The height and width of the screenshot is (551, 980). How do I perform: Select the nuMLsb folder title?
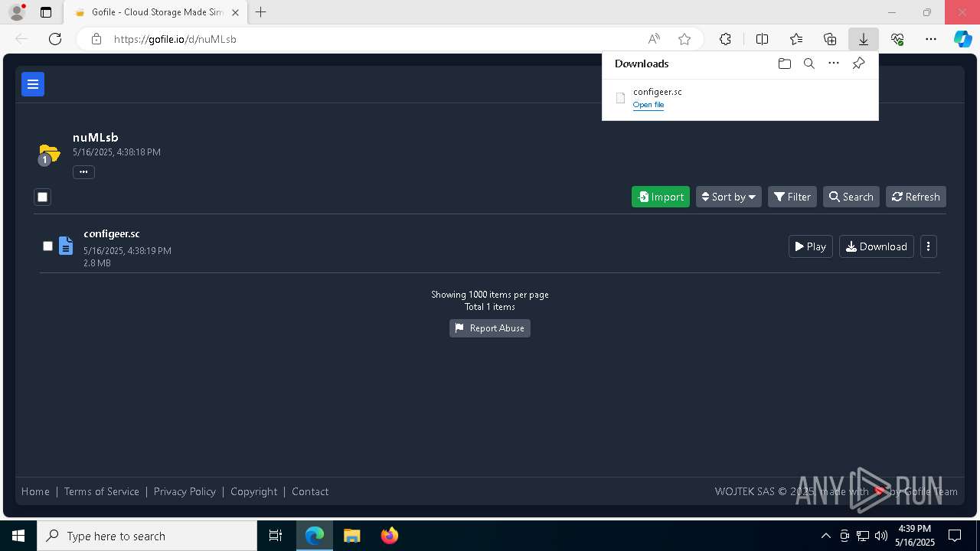96,138
